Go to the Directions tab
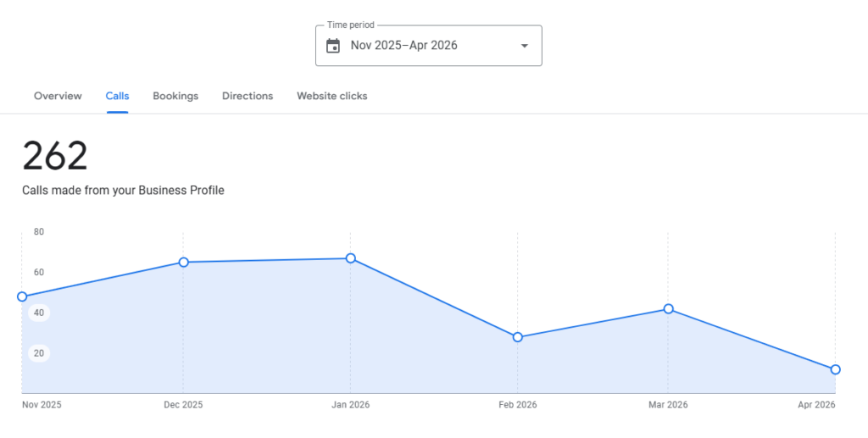This screenshot has width=868, height=438. (248, 96)
